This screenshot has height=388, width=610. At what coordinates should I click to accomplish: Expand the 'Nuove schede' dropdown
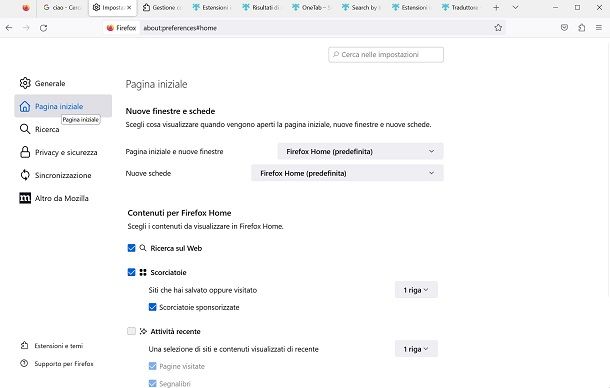347,173
